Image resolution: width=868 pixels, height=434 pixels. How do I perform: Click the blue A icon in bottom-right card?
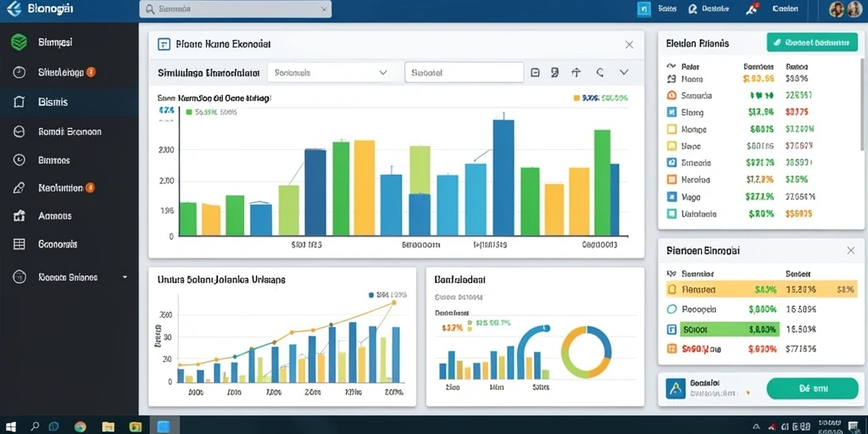tap(675, 388)
